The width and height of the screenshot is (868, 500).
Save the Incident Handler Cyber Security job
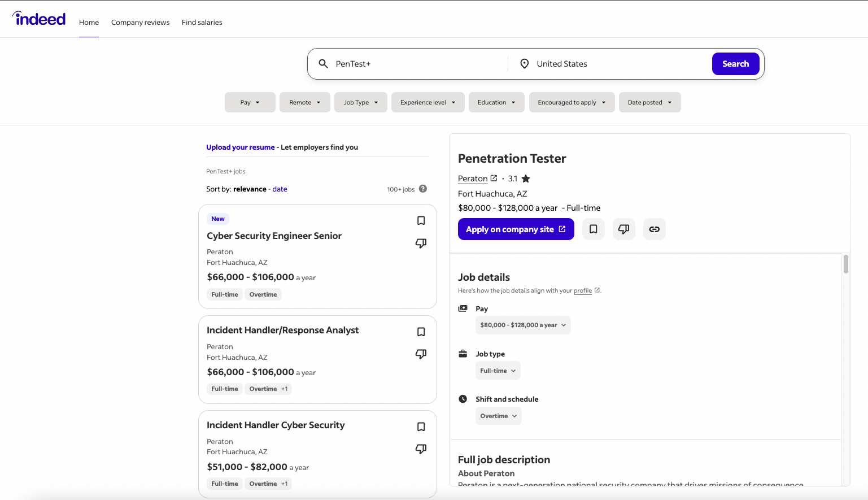point(421,427)
